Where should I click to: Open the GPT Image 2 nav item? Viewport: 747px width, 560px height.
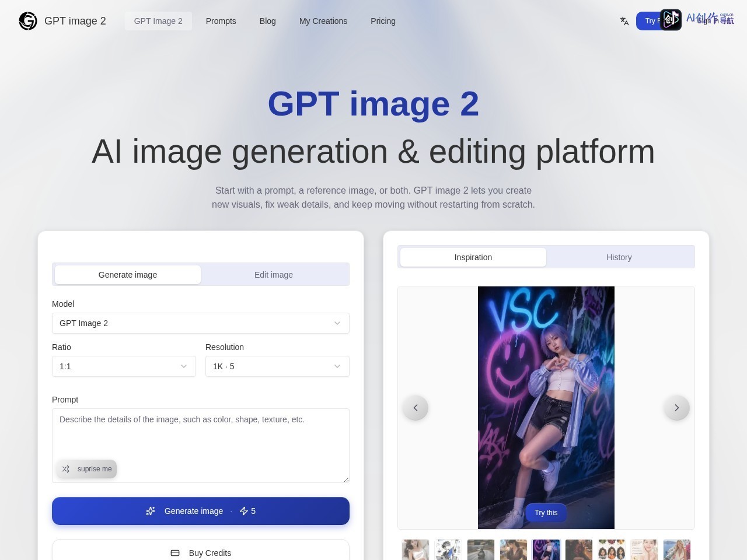pyautogui.click(x=158, y=21)
